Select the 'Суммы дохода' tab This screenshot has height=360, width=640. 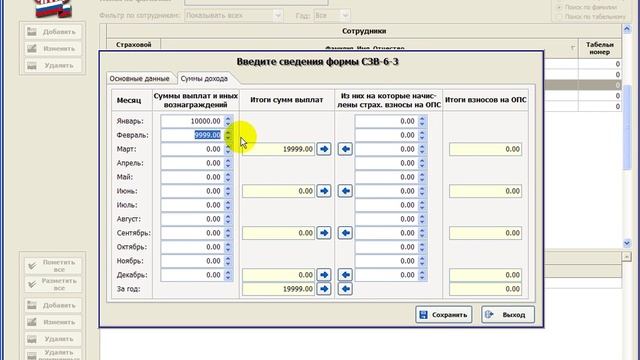[204, 78]
